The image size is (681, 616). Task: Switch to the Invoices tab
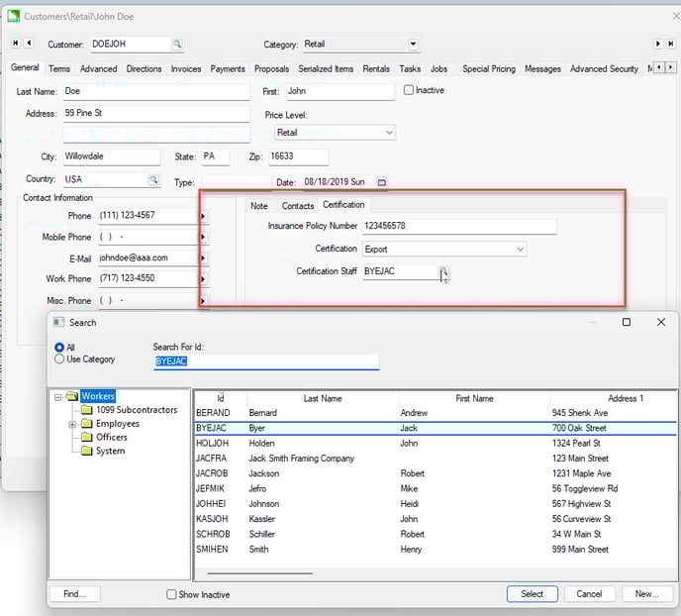click(185, 69)
